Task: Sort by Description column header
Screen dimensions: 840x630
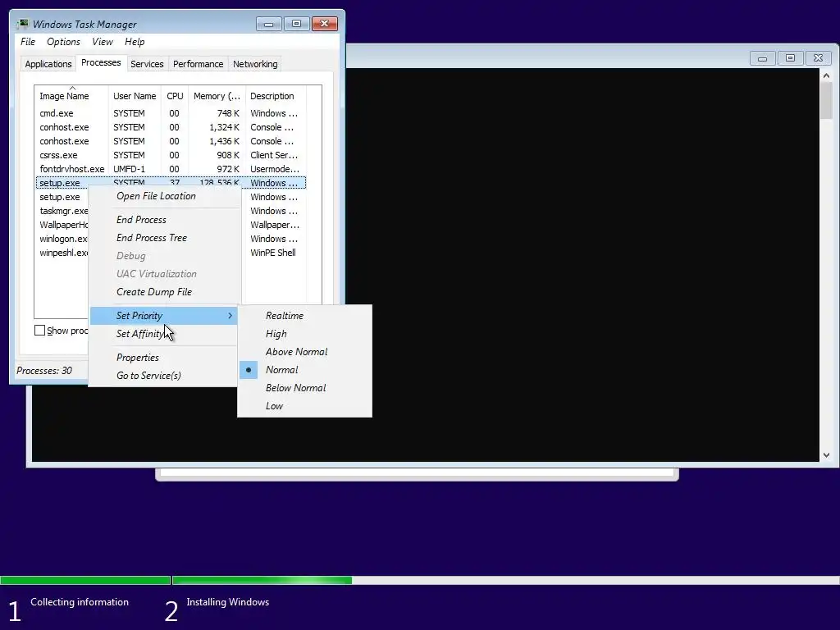Action: (276, 96)
